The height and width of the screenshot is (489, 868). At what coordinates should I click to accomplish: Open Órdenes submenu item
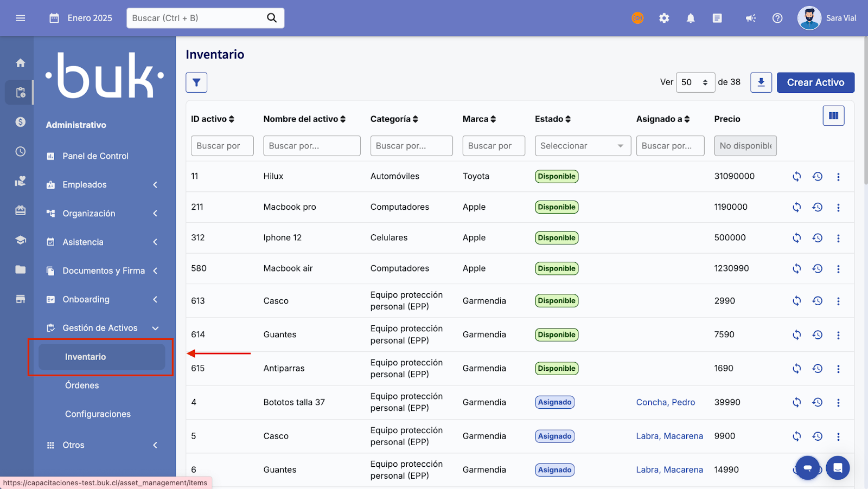[x=82, y=385]
